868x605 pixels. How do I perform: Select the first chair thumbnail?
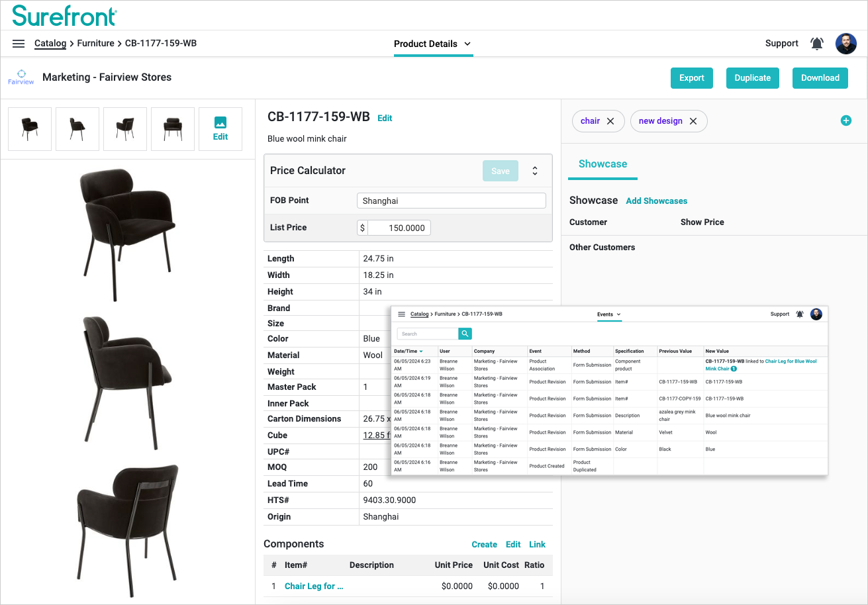tap(30, 129)
